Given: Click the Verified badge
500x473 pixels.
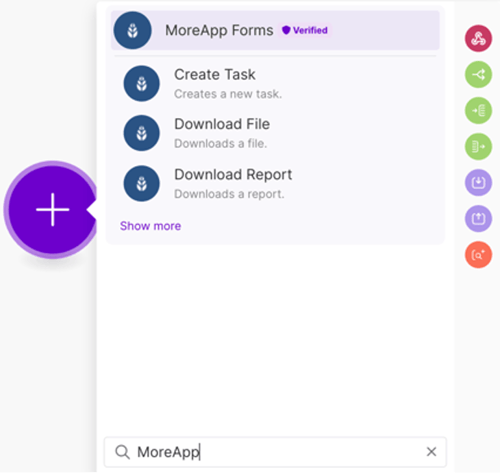Looking at the screenshot, I should pos(305,30).
